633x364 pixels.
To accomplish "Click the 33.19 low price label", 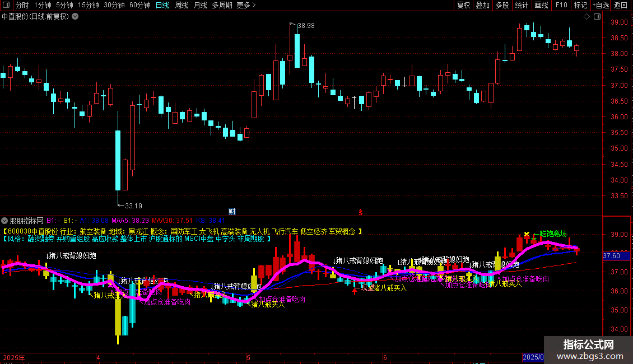I will coord(133,206).
